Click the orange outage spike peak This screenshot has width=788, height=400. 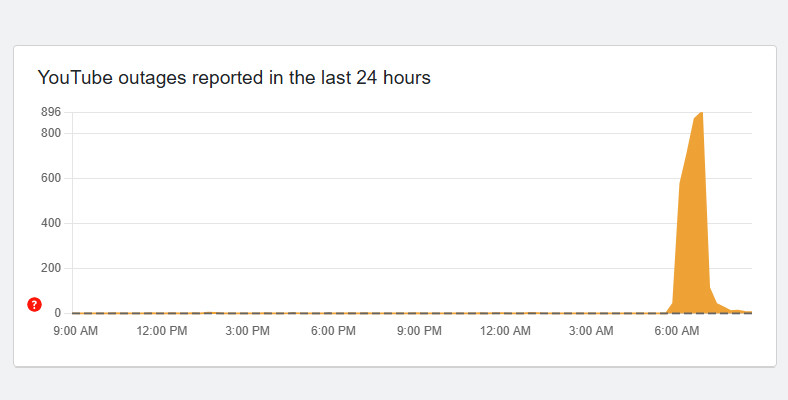(x=699, y=116)
